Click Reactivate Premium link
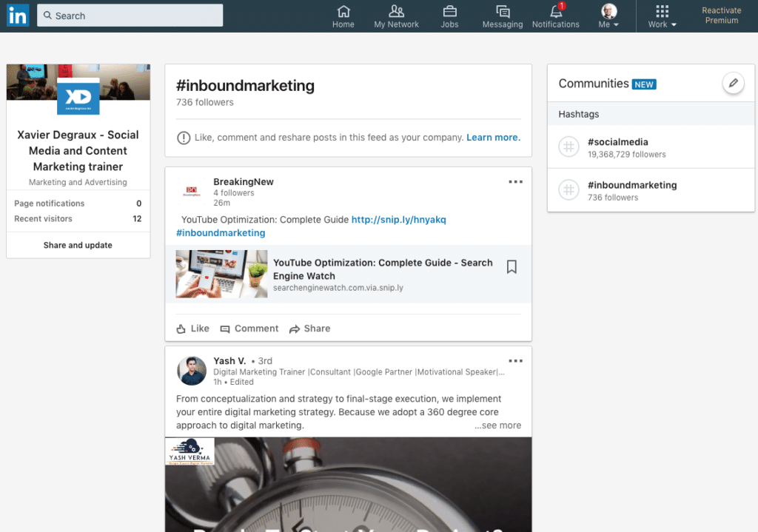Image resolution: width=758 pixels, height=532 pixels. pyautogui.click(x=721, y=16)
